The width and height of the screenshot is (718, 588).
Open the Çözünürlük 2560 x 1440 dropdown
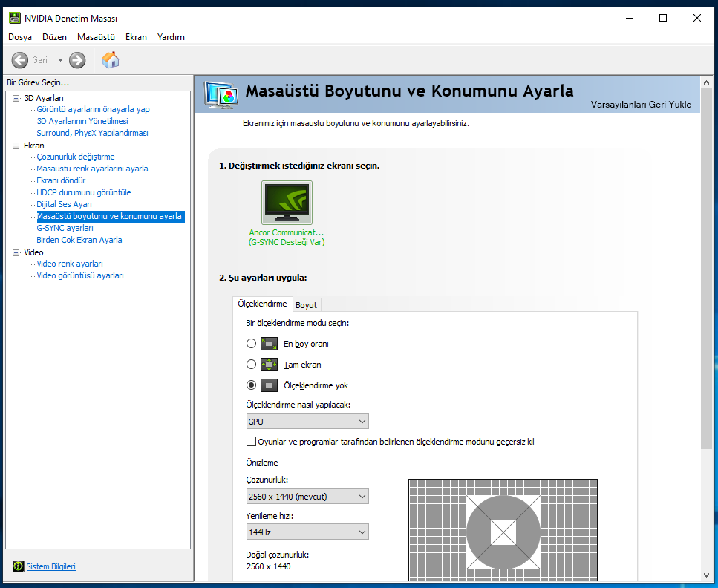pyautogui.click(x=307, y=497)
